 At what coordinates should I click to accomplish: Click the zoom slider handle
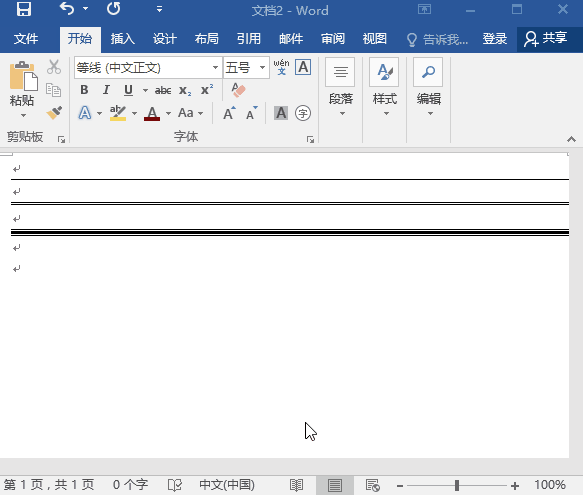(457, 485)
